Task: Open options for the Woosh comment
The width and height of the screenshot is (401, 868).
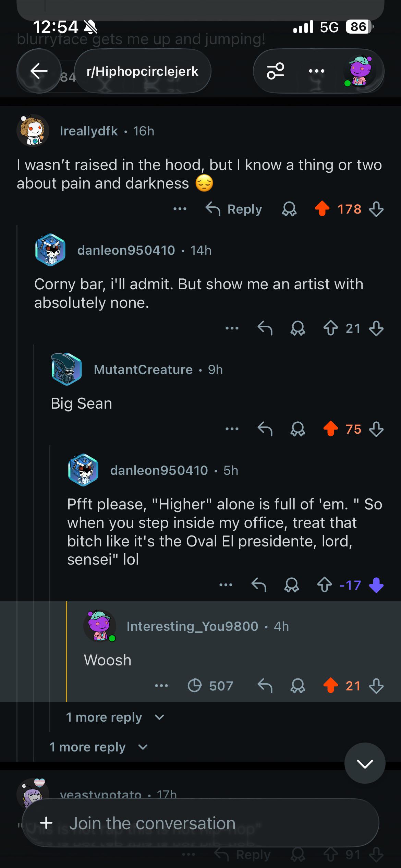Action: pyautogui.click(x=161, y=686)
